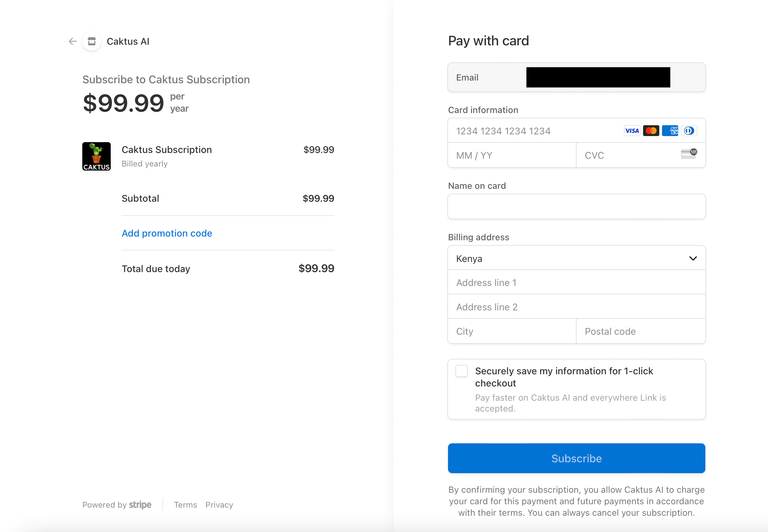This screenshot has height=532, width=768.
Task: Focus the card number field
Action: point(535,131)
